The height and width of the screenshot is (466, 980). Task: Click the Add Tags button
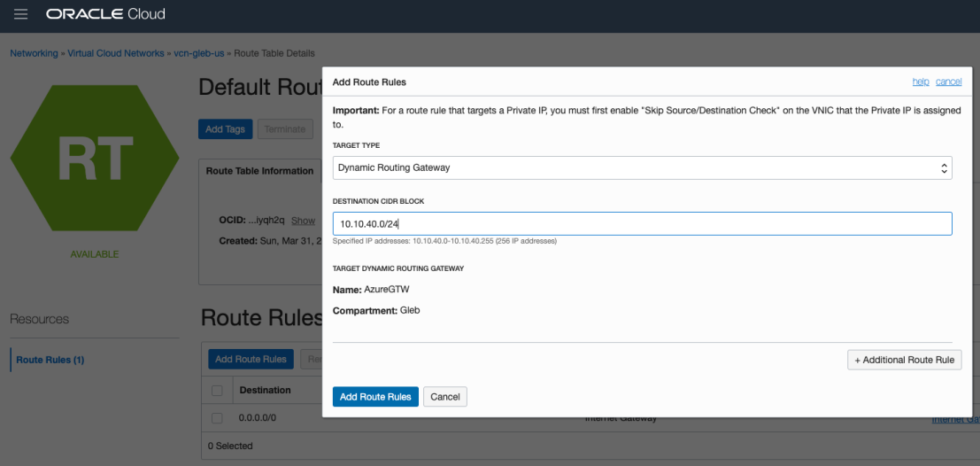coord(225,129)
